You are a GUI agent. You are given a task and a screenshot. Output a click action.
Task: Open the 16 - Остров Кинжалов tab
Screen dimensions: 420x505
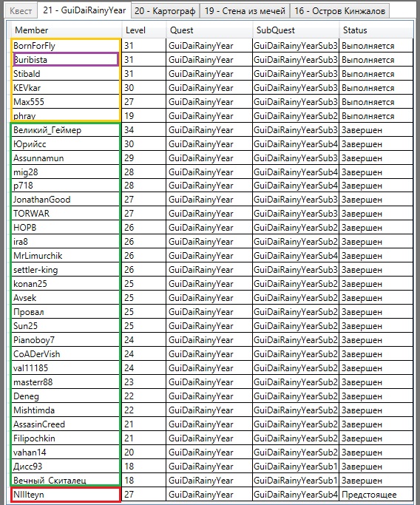click(x=340, y=11)
